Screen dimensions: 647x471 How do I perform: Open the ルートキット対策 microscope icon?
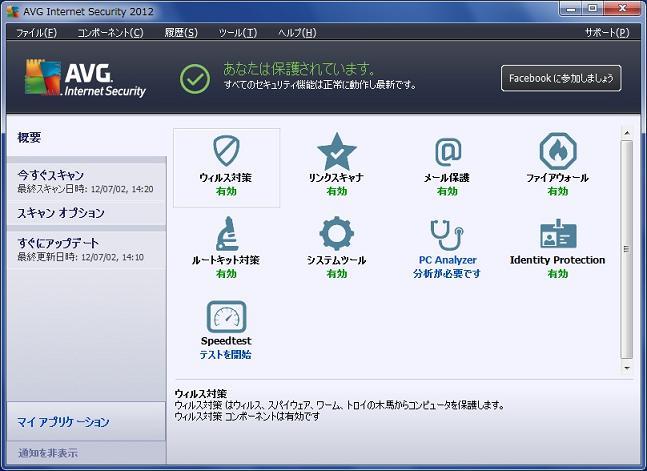tap(227, 234)
